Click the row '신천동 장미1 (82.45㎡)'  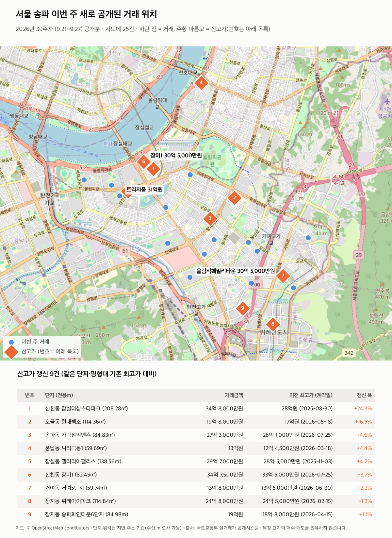point(196,475)
